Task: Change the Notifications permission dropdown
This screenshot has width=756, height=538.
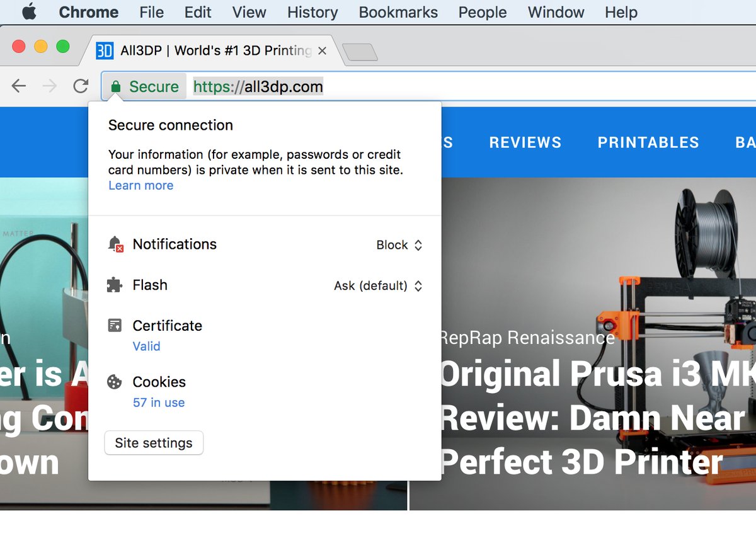Action: point(399,245)
